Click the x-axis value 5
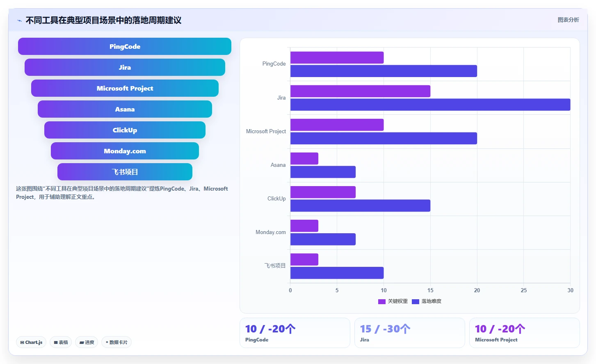 tap(337, 290)
